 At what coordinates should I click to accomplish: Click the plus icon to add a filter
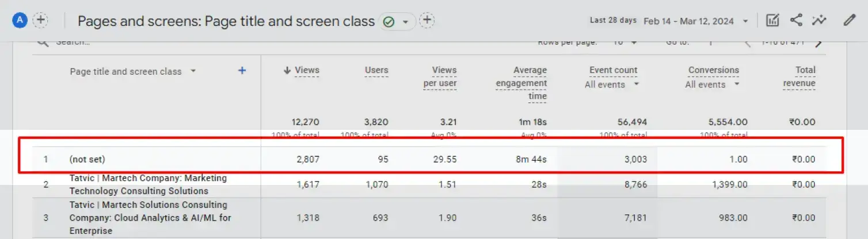pyautogui.click(x=427, y=21)
